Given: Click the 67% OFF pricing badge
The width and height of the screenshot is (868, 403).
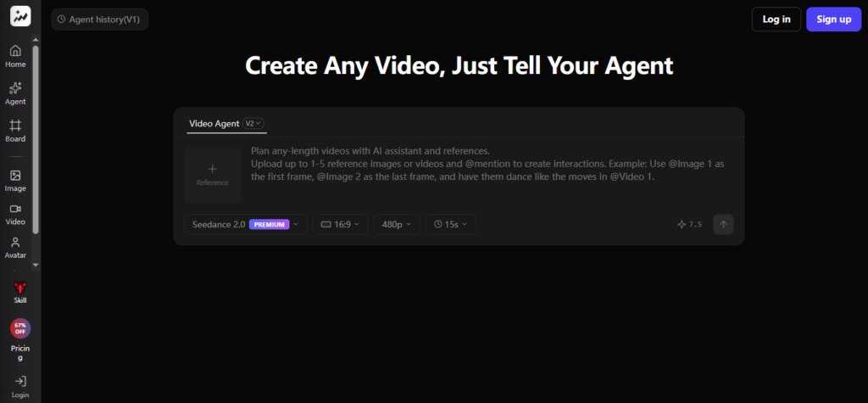Looking at the screenshot, I should pos(20,328).
